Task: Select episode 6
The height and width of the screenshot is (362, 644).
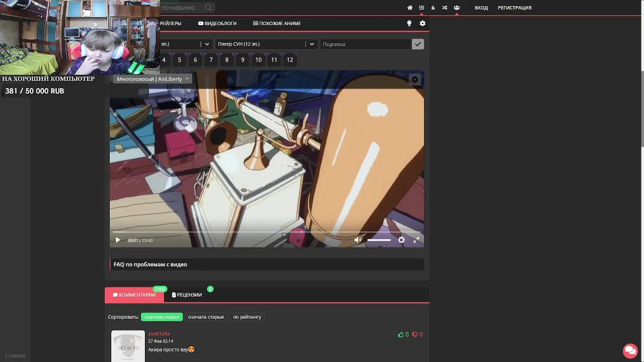Action: click(x=195, y=60)
